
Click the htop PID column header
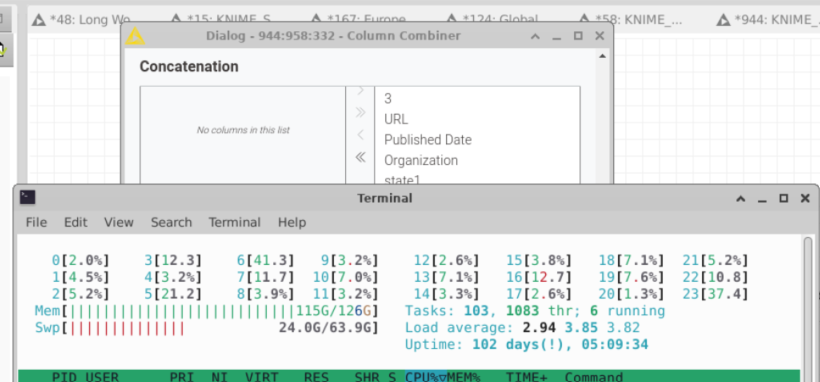65,377
